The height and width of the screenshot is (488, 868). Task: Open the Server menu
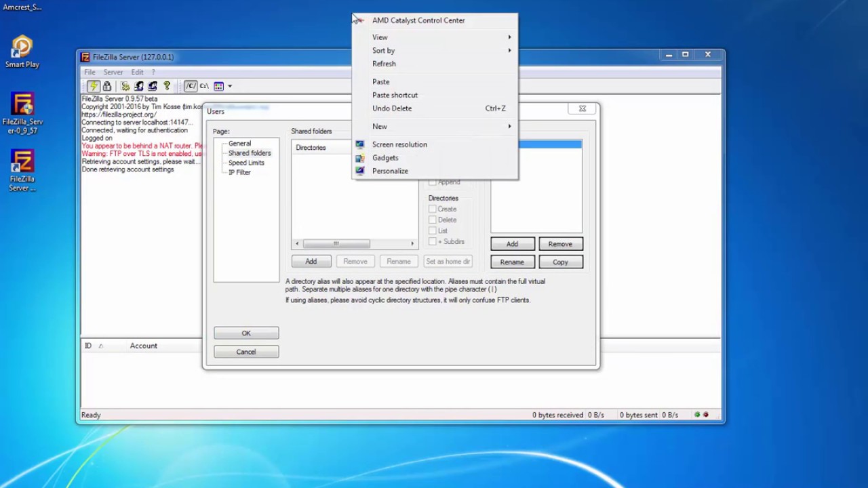(113, 72)
